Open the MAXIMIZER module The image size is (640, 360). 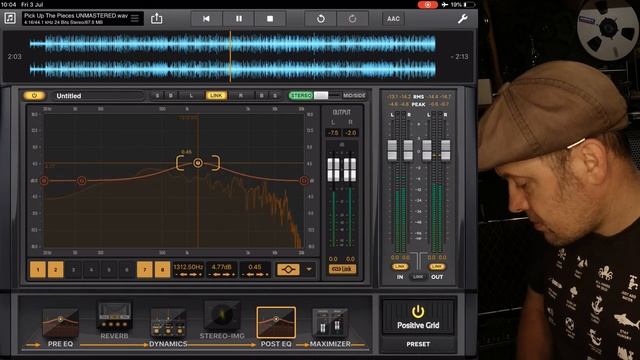[x=330, y=328]
